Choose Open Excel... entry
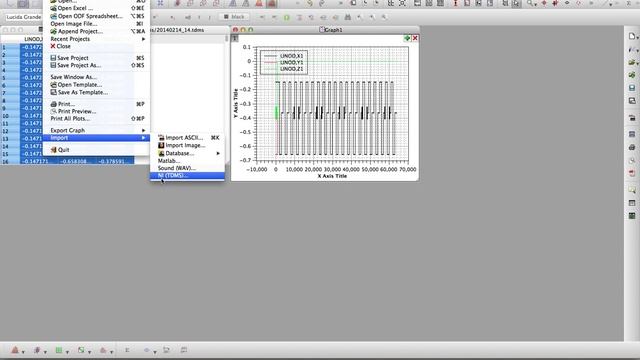640x360 pixels. coord(97,8)
